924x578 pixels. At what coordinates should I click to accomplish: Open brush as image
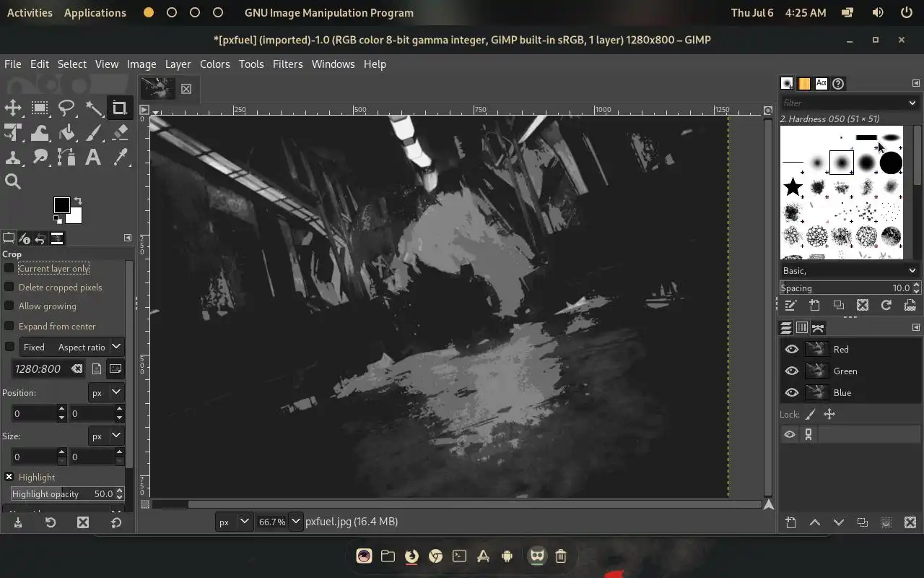910,306
